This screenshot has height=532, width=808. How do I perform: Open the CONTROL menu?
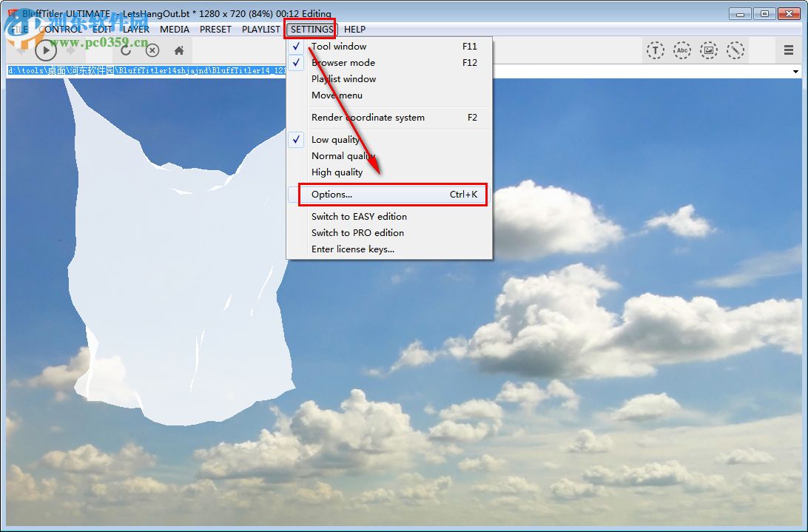60,30
